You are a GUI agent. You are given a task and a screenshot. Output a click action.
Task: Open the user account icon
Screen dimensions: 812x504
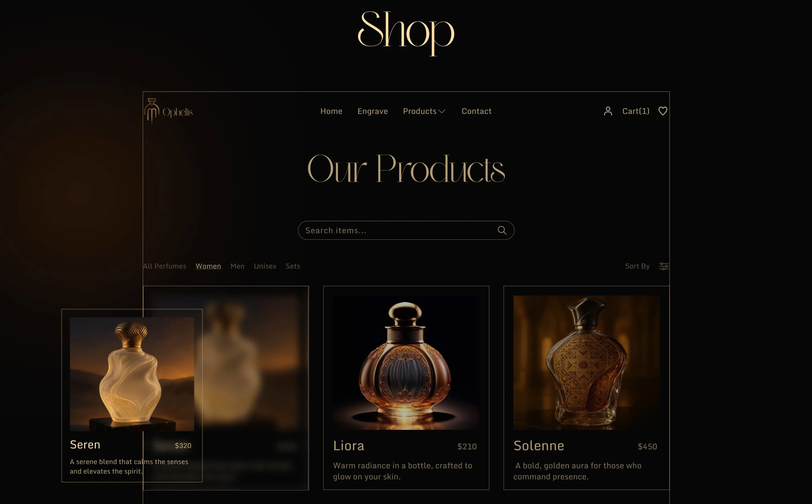coord(608,111)
